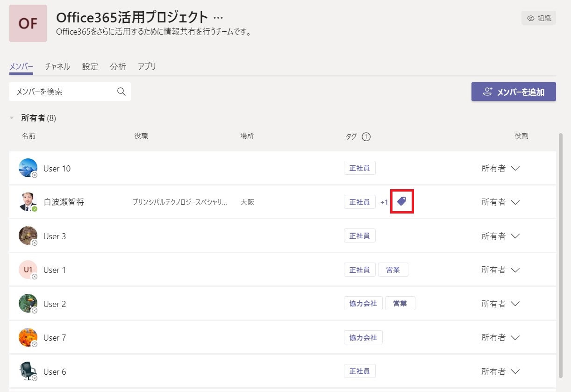This screenshot has height=392, width=571.
Task: Click the tag icon in 白波瀬智将's row
Action: point(402,201)
